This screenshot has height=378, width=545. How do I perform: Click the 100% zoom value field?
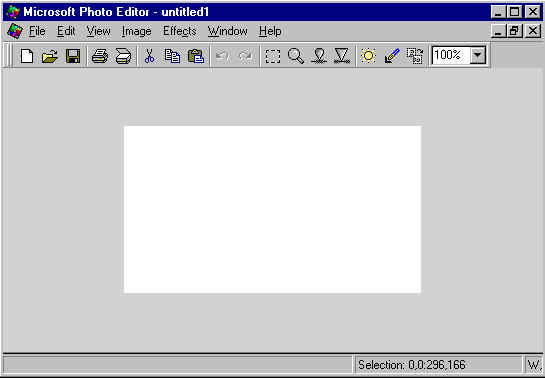tap(451, 55)
